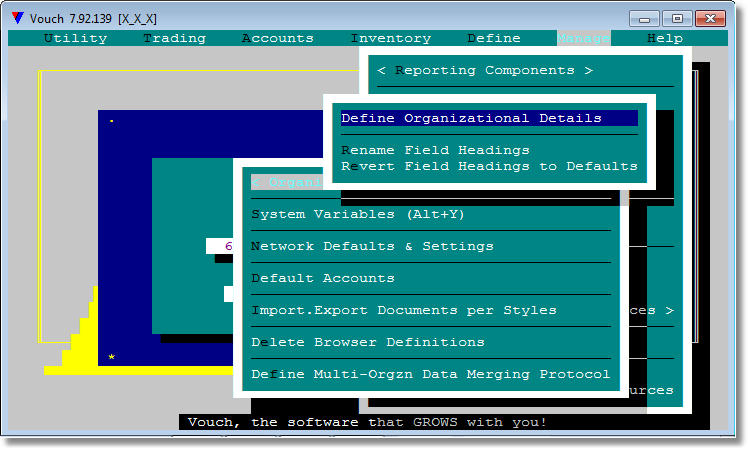748x450 pixels.
Task: Expand the Reporting Components submenu
Action: point(485,70)
